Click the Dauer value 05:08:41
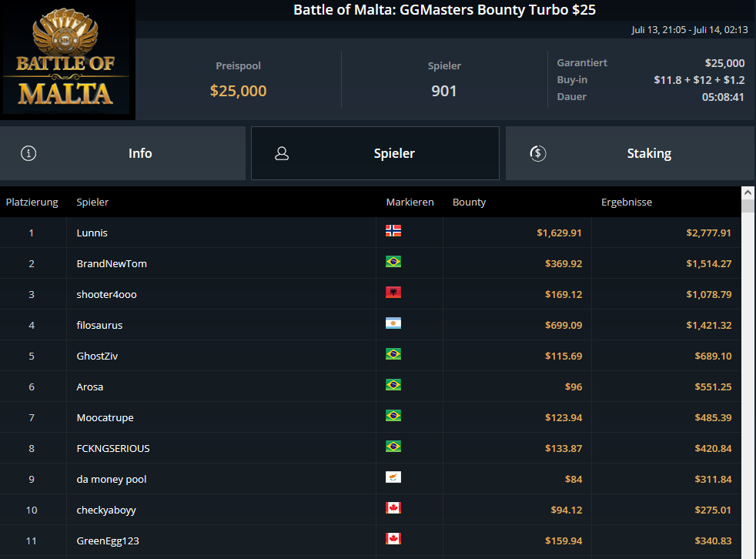This screenshot has height=559, width=756. coord(723,97)
